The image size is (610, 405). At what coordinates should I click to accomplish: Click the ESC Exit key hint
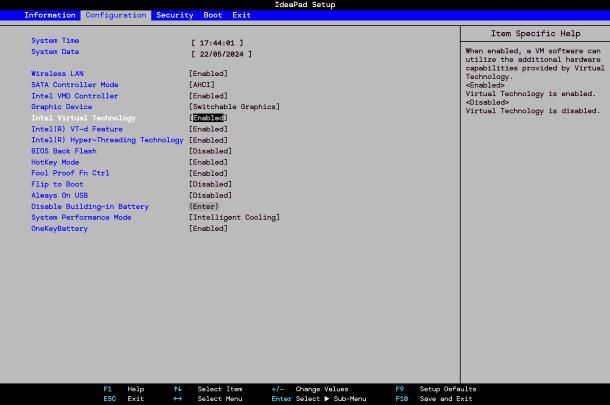point(124,399)
